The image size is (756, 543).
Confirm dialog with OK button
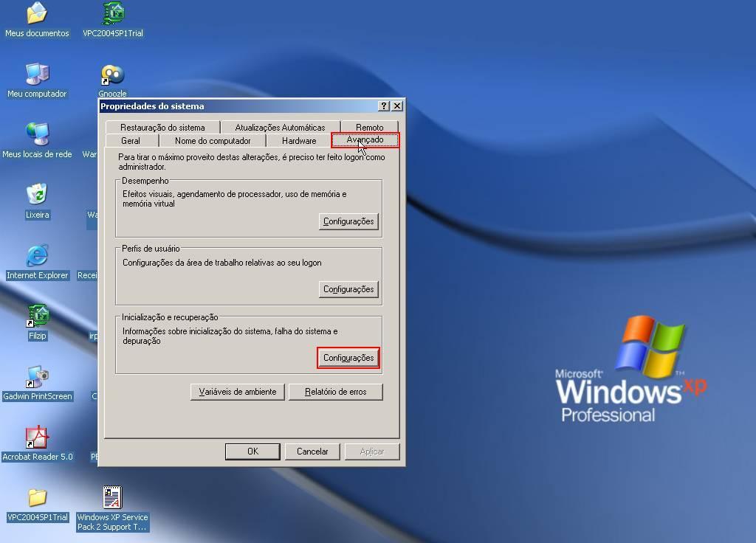click(x=252, y=452)
